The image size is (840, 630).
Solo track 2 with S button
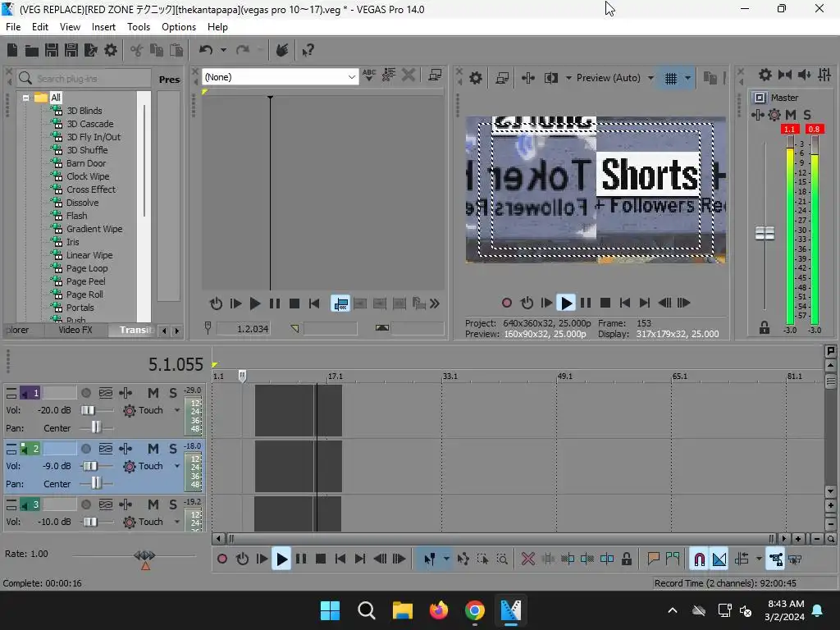172,449
